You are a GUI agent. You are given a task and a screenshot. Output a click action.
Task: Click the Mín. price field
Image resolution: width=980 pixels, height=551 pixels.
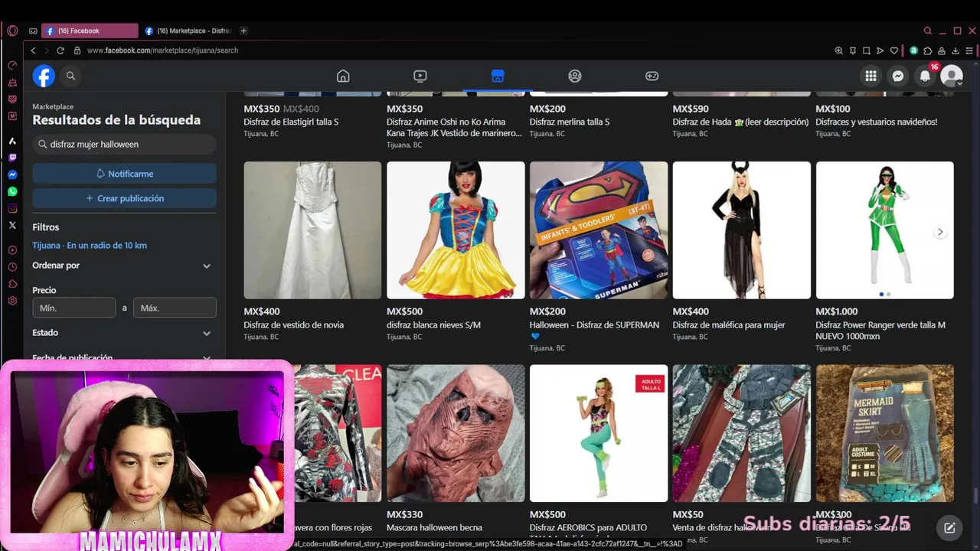(x=74, y=308)
